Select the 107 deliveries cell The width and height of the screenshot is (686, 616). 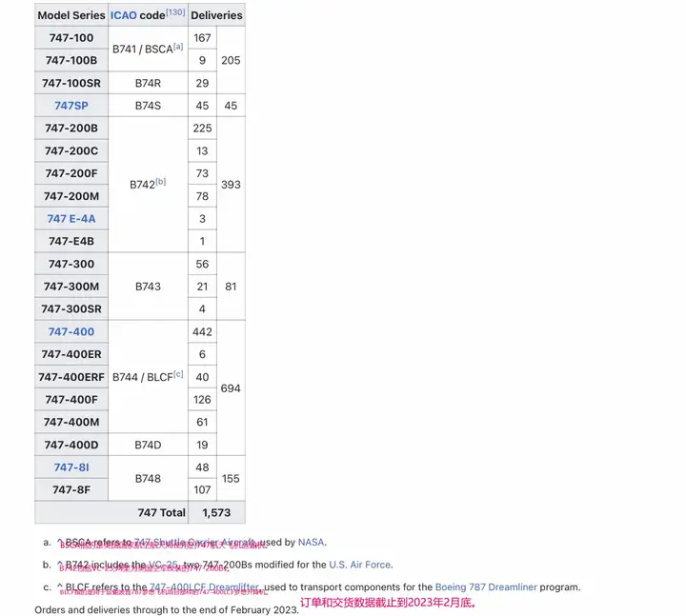pyautogui.click(x=202, y=489)
